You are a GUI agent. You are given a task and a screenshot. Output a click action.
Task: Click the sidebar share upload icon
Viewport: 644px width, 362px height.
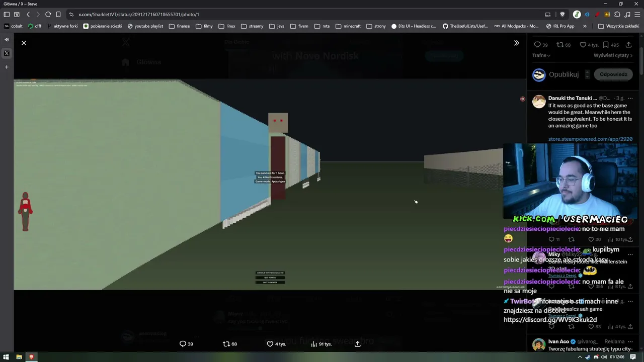click(x=628, y=45)
